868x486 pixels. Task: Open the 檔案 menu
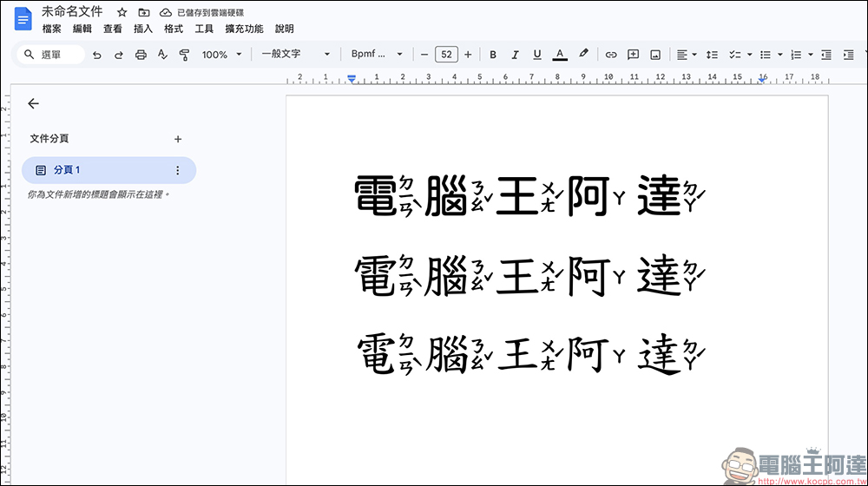tap(51, 29)
